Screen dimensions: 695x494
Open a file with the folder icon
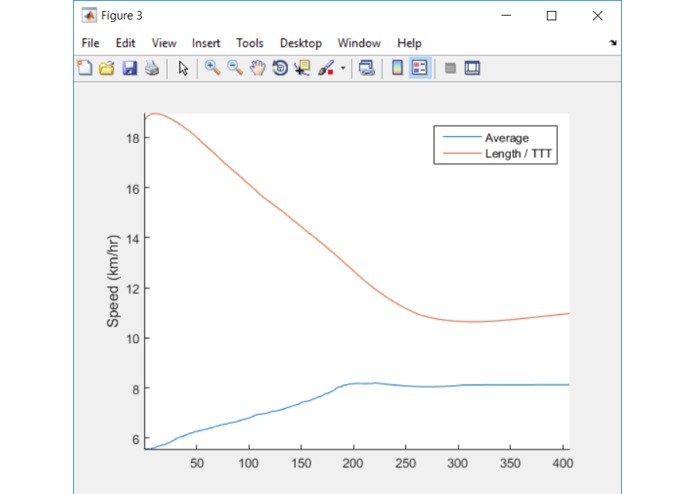coord(106,68)
